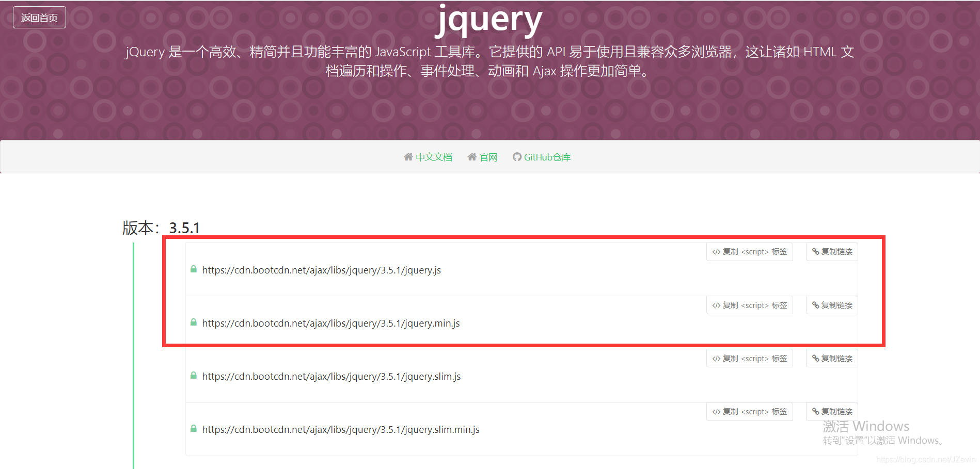
Task: Open the 官网 link
Action: coord(488,157)
